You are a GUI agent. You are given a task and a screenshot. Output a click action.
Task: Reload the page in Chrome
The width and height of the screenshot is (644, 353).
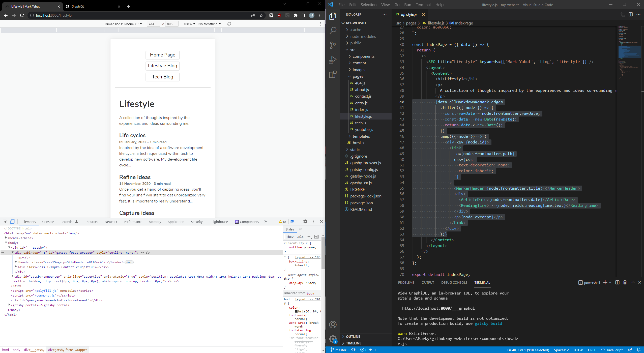(22, 15)
